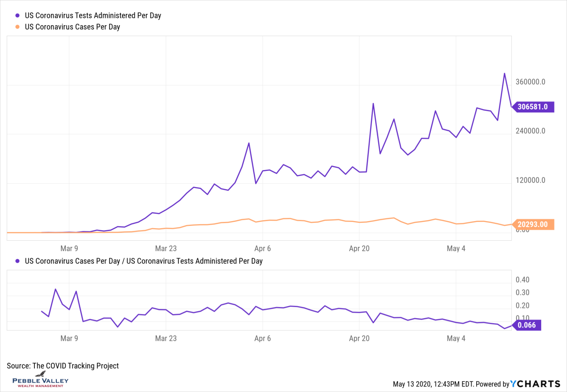Toggle the Cases Per Day / Tests ratio series label
This screenshot has width=567, height=392.
pos(143,261)
